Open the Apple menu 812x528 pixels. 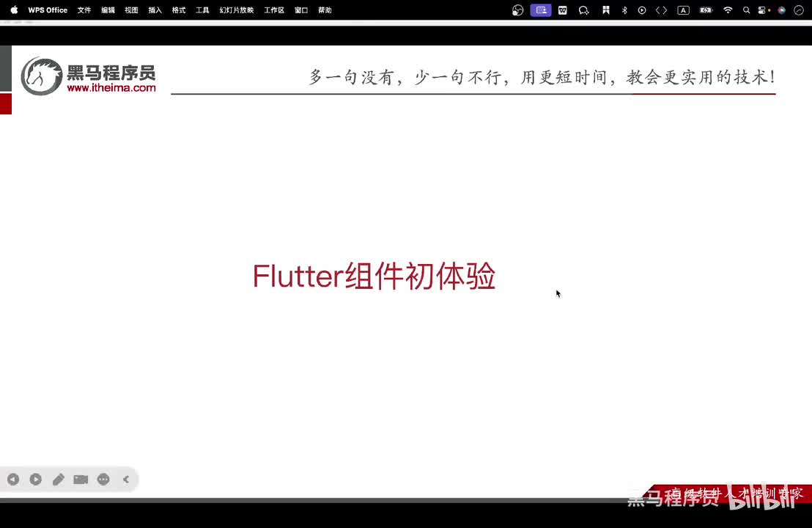pos(14,10)
